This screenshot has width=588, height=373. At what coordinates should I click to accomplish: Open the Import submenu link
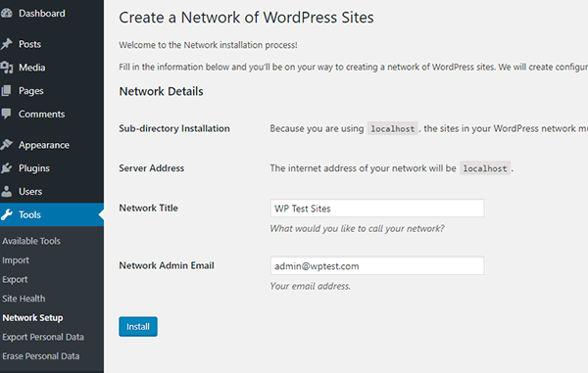point(16,260)
